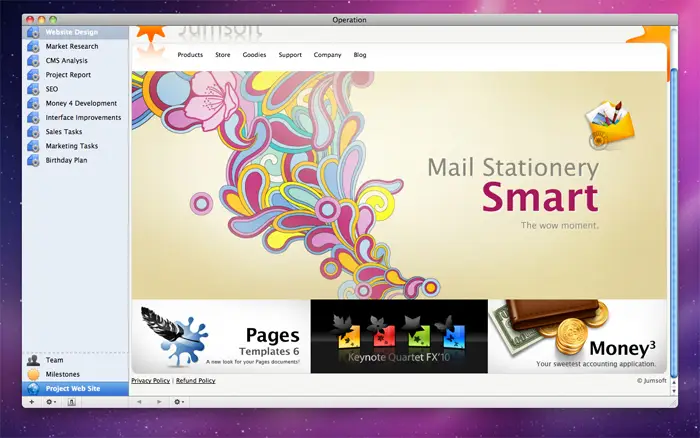Select Website Design in the sidebar
The image size is (700, 438).
tap(71, 32)
